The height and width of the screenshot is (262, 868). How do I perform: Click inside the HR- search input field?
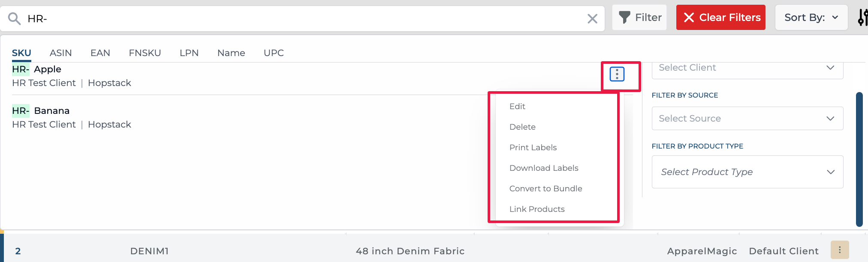tap(300, 18)
